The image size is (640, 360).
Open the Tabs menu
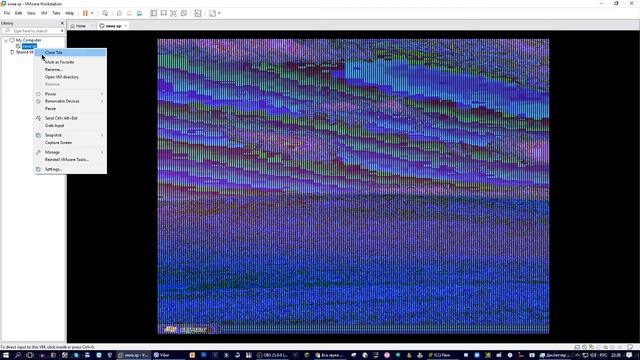pyautogui.click(x=56, y=13)
